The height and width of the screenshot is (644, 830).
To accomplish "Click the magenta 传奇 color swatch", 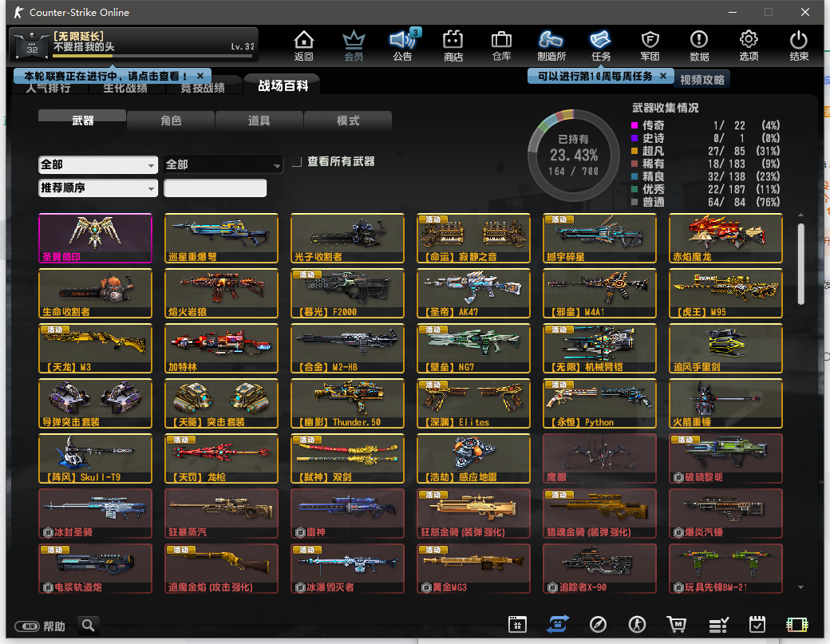I will point(634,125).
